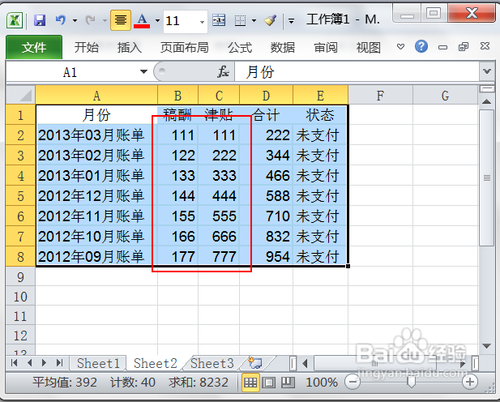Screen dimensions: 500x402
Task: Open Excel Help with the question mark
Action: (x=421, y=46)
